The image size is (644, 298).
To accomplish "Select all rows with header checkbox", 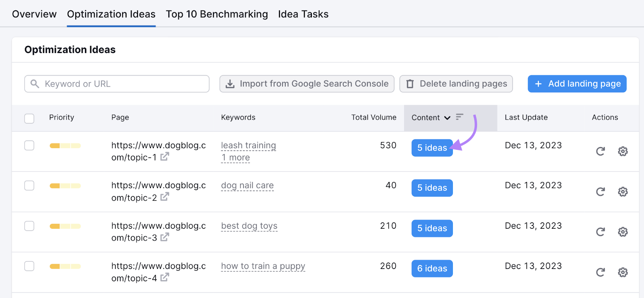I will (29, 118).
